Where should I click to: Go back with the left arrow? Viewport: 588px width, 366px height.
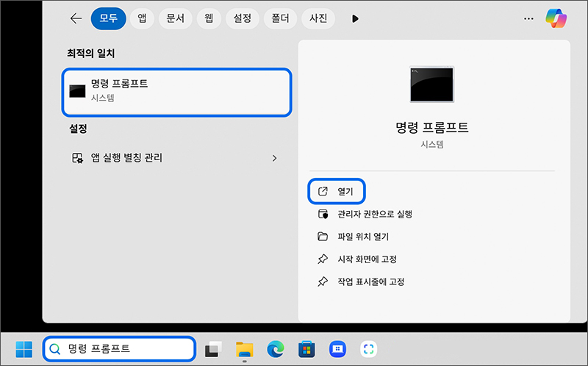76,18
